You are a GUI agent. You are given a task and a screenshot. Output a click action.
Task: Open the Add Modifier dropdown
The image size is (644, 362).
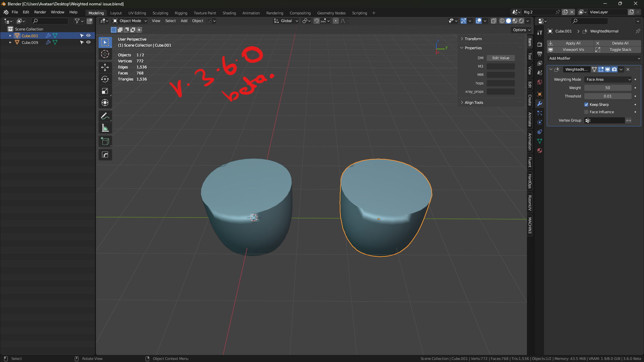click(594, 58)
